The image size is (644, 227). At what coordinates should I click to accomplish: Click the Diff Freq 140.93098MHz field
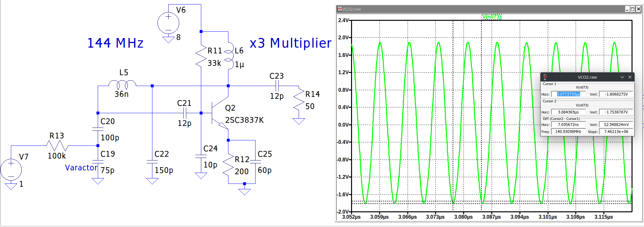[x=568, y=131]
